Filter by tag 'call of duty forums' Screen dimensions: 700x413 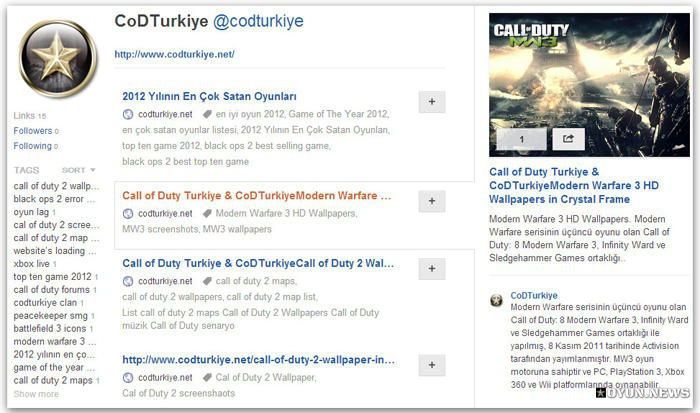point(55,290)
